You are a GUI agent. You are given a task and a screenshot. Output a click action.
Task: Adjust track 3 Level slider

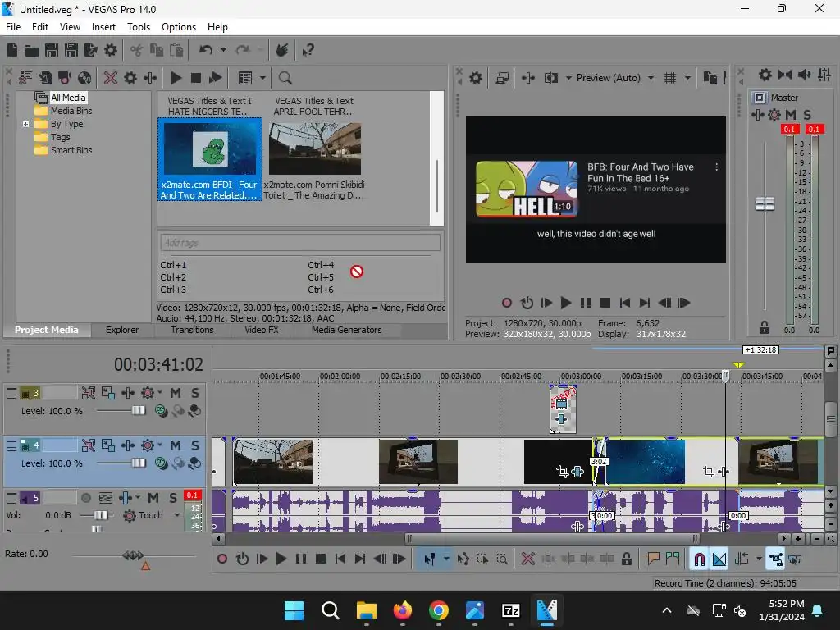coord(139,411)
